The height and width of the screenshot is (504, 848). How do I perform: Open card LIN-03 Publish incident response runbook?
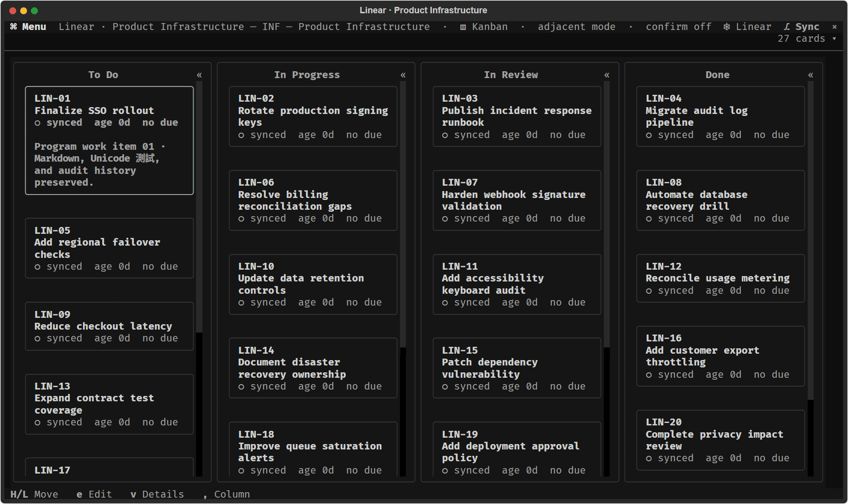pyautogui.click(x=517, y=116)
